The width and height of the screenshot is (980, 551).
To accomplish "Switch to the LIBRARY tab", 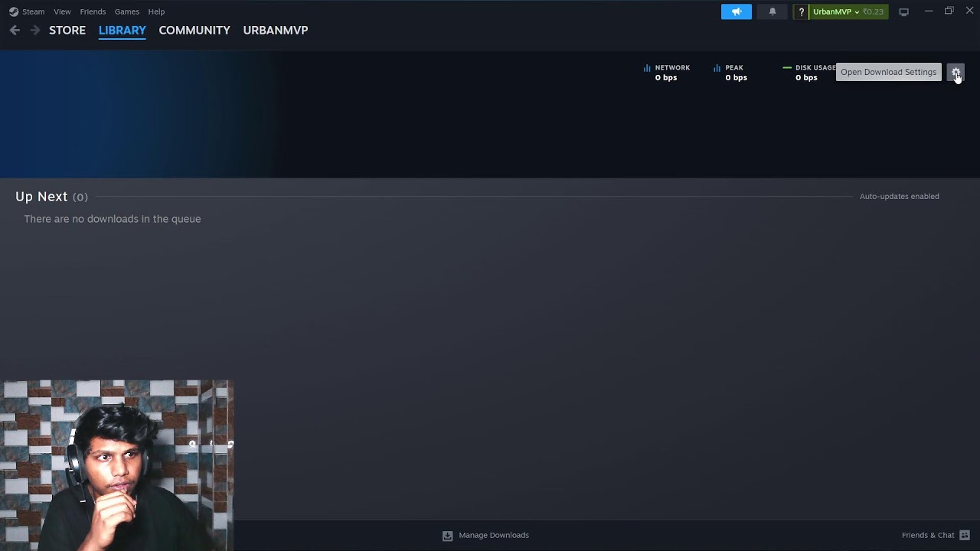I will [x=122, y=31].
